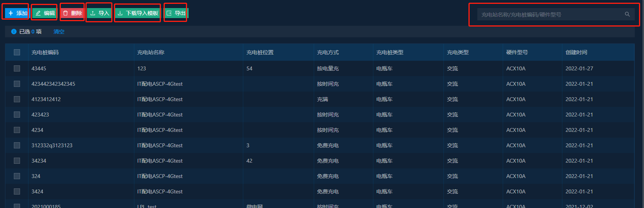Click the 创建时间 column header
The width and height of the screenshot is (644, 208).
[x=576, y=52]
